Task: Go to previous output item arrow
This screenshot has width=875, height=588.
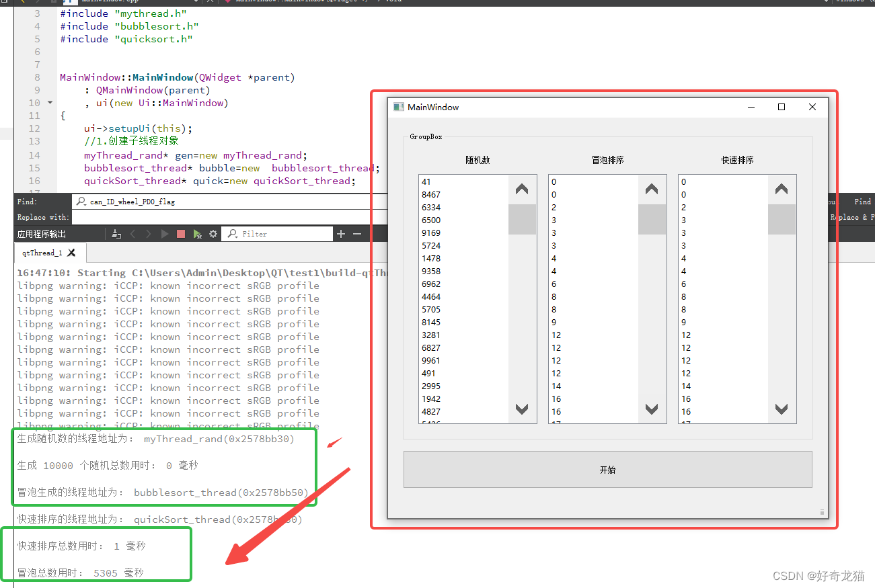Action: (132, 234)
